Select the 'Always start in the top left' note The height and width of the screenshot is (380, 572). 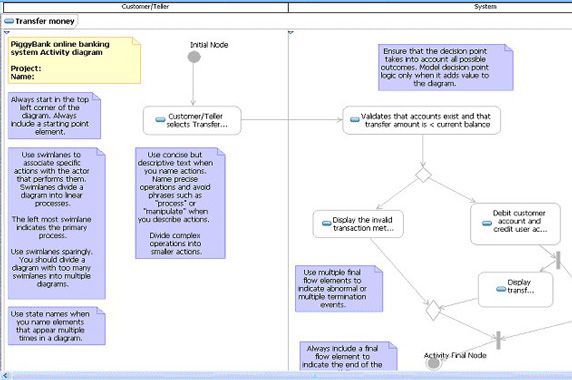(x=54, y=116)
